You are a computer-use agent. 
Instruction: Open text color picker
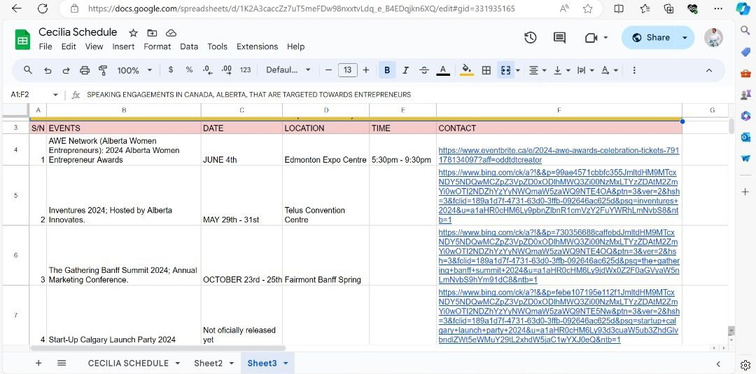pyautogui.click(x=443, y=70)
